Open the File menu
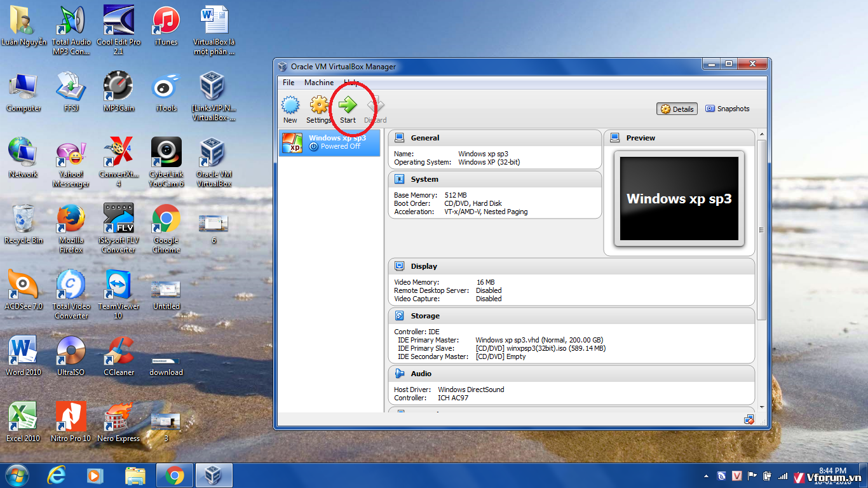 tap(288, 83)
